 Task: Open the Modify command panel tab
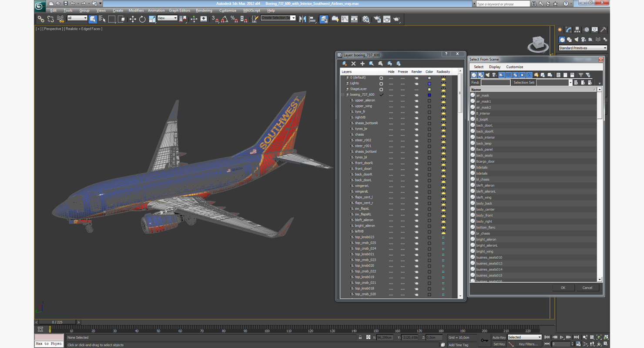(x=569, y=30)
